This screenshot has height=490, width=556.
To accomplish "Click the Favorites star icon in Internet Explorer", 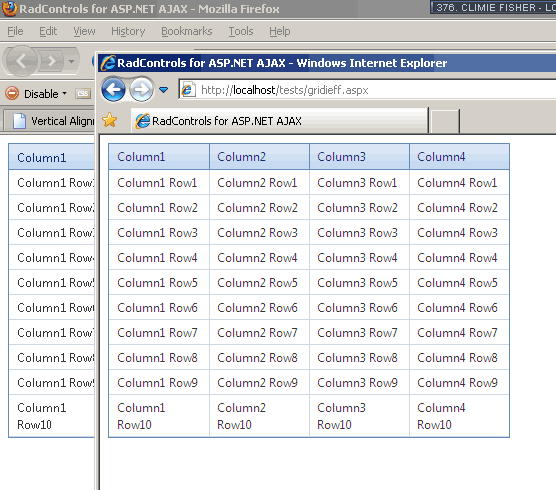I will pyautogui.click(x=110, y=120).
